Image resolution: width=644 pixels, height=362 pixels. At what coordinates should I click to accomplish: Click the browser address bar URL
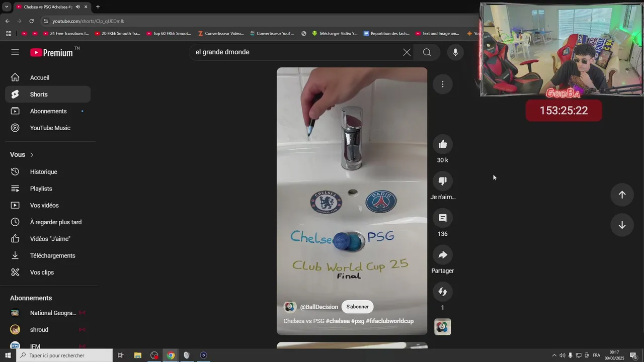click(x=89, y=21)
